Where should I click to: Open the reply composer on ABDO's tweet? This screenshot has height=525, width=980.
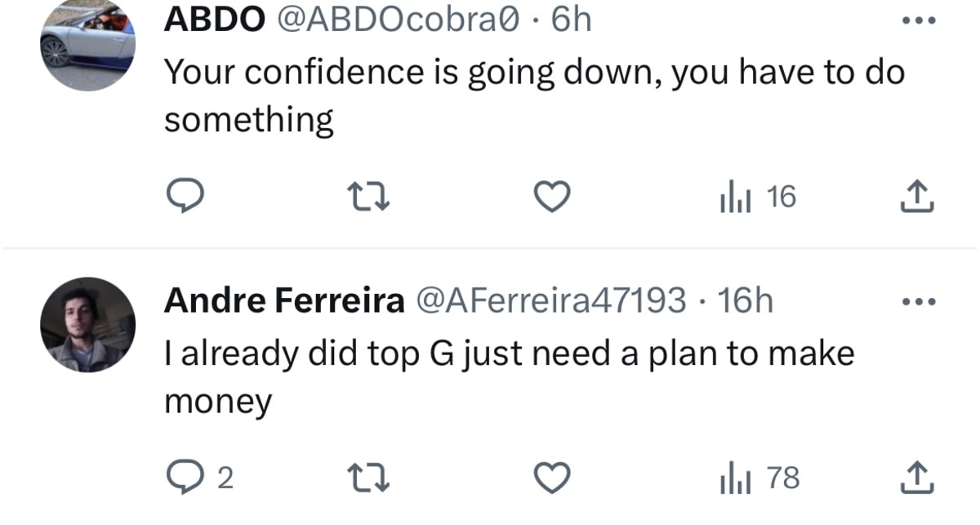(185, 196)
